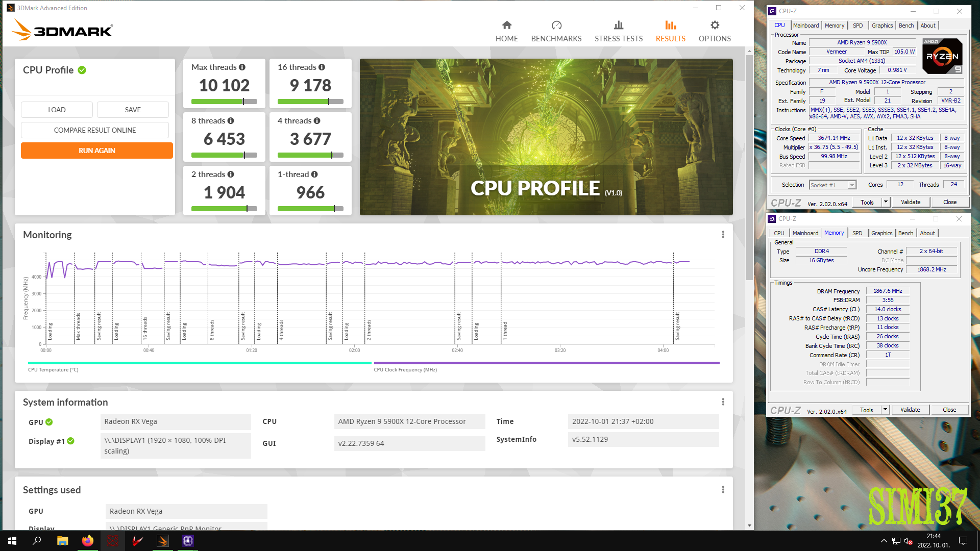Click the 4 threads info icon
Viewport: 980px width, 551px height.
(317, 121)
